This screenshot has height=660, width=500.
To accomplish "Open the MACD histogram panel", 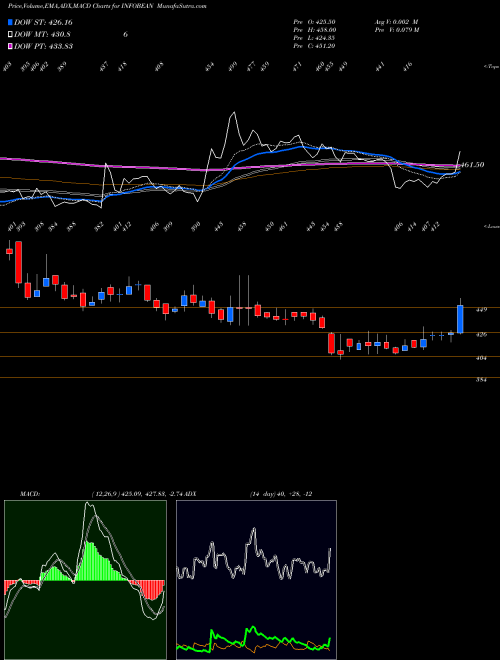I will coord(85,580).
